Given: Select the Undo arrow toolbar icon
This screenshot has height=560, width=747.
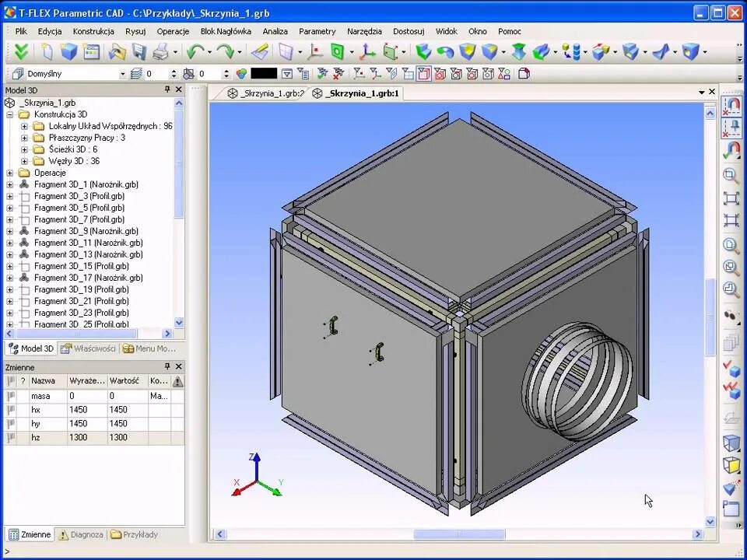Looking at the screenshot, I should (x=196, y=52).
